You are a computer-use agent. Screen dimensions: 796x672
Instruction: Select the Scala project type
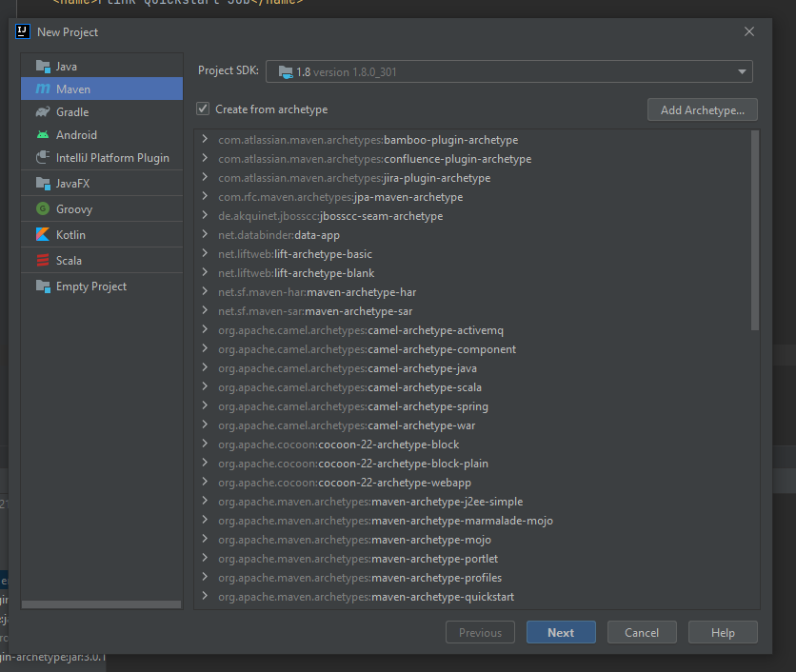click(x=102, y=261)
